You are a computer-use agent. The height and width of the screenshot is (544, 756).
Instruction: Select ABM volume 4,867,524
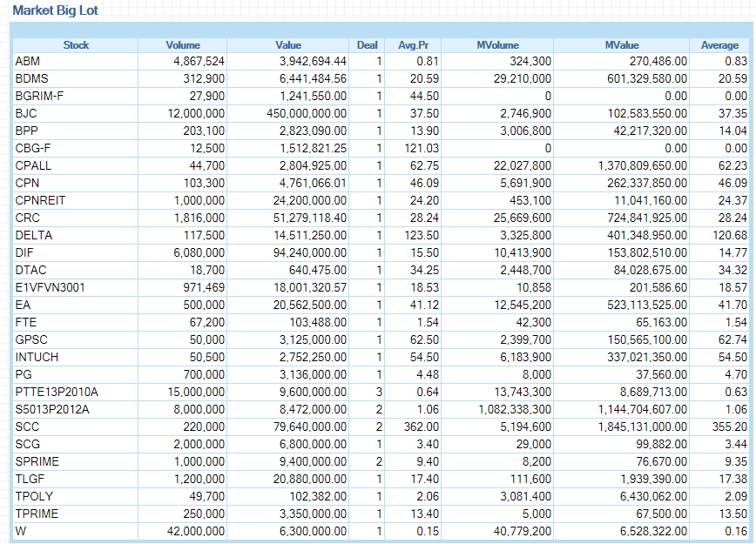coord(199,62)
